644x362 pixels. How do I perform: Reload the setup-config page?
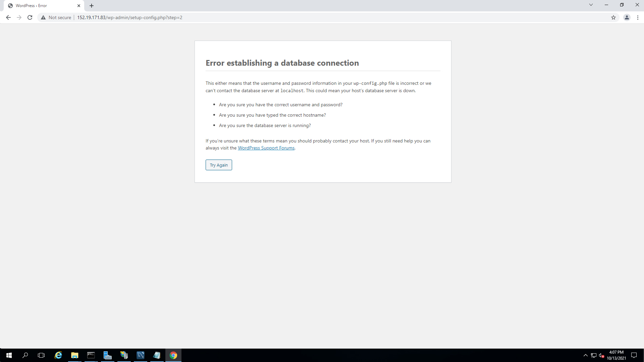(x=30, y=17)
